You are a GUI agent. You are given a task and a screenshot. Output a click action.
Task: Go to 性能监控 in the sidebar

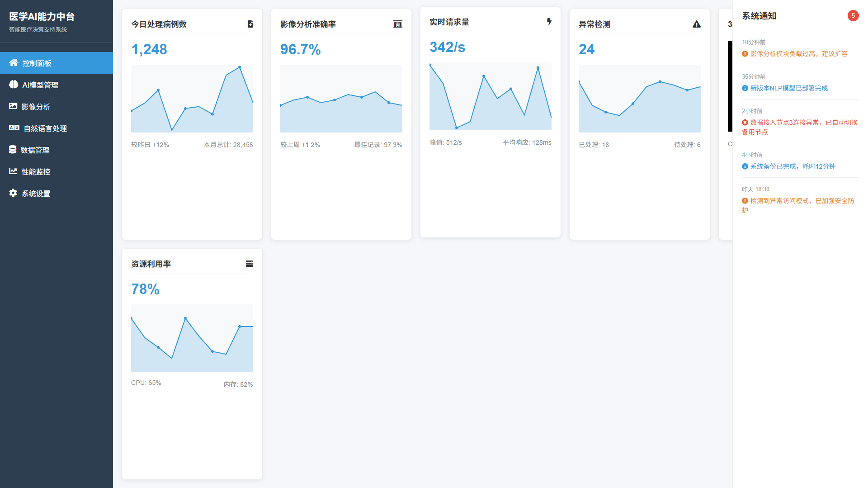coord(36,172)
